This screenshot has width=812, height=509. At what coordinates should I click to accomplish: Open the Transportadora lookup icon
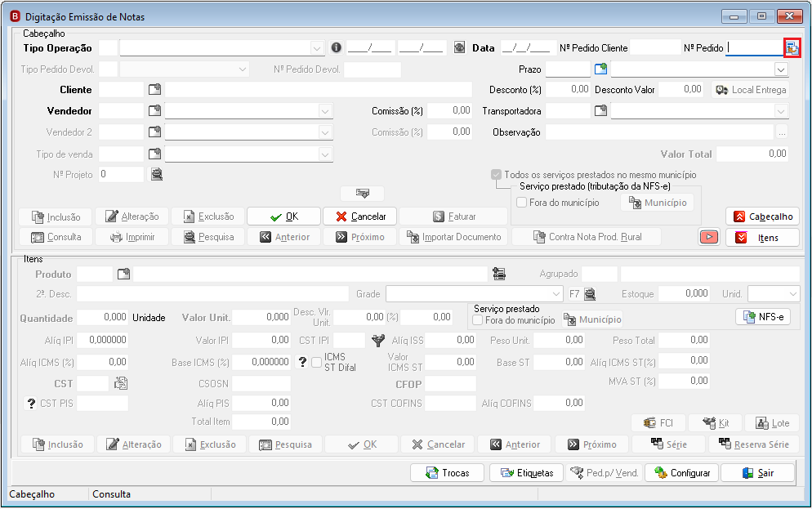[x=600, y=110]
